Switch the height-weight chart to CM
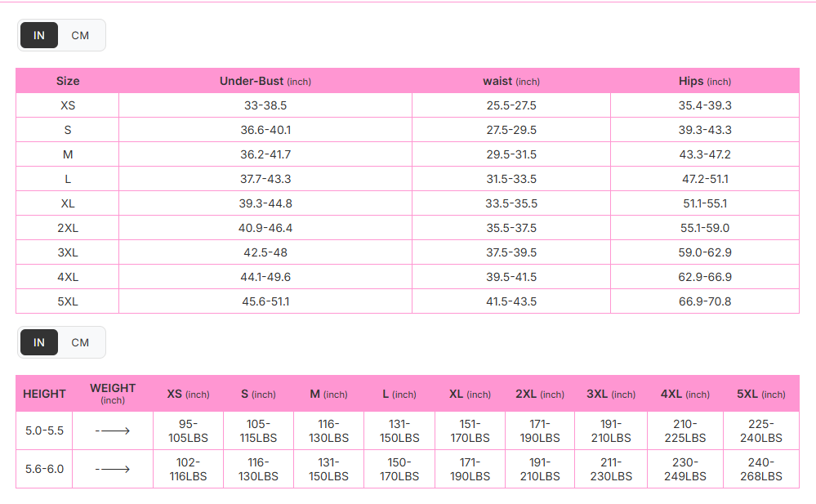The width and height of the screenshot is (816, 504). pyautogui.click(x=80, y=342)
